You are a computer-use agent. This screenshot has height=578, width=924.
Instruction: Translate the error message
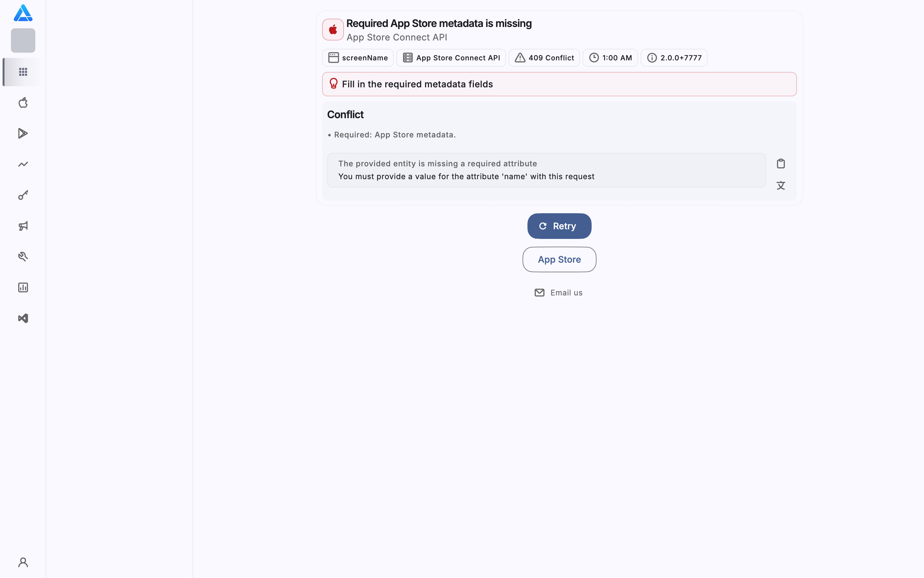[x=781, y=186]
